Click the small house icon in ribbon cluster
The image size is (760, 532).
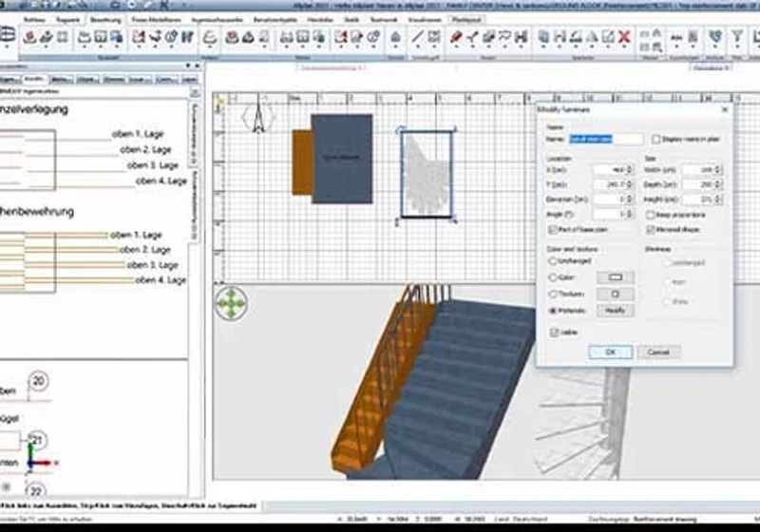pos(656,32)
